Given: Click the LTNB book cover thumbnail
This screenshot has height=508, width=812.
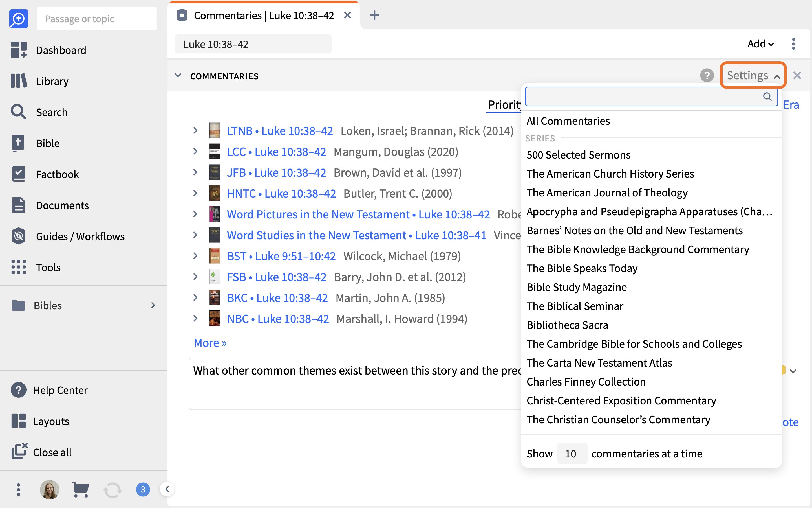Looking at the screenshot, I should 214,130.
